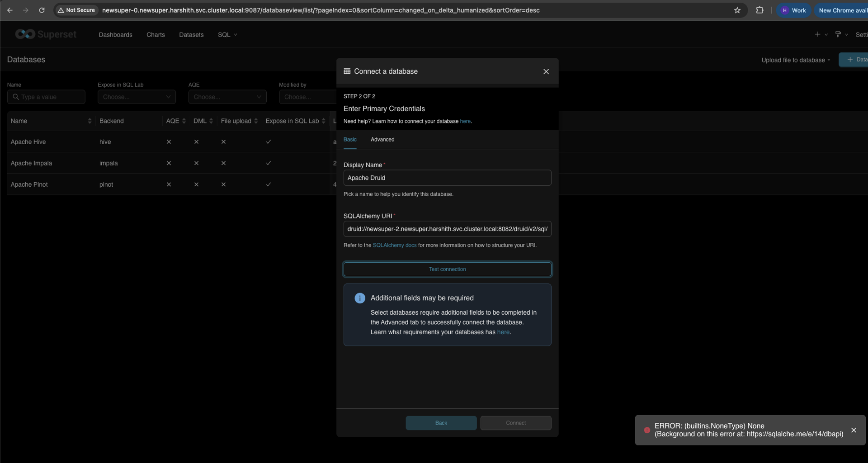Viewport: 868px width, 463px height.
Task: Close the Connect a database dialog
Action: coord(546,71)
